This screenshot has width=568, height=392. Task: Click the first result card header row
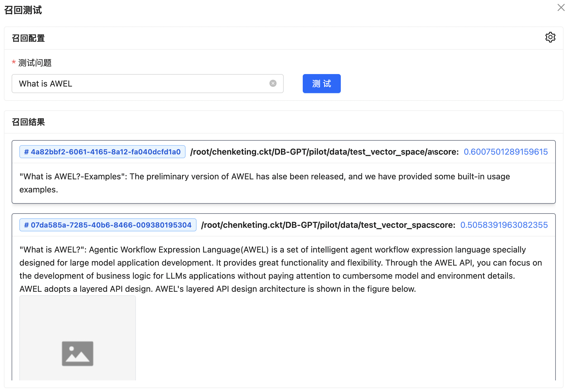tap(284, 152)
